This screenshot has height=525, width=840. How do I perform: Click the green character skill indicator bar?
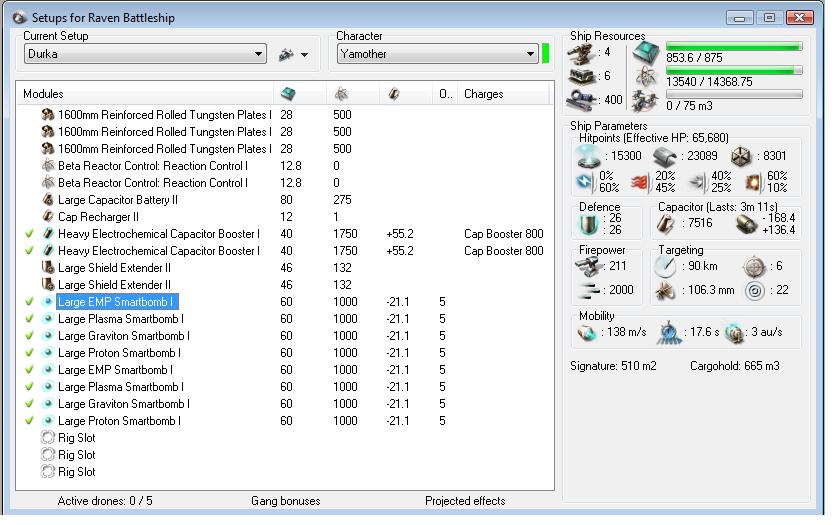coord(546,54)
